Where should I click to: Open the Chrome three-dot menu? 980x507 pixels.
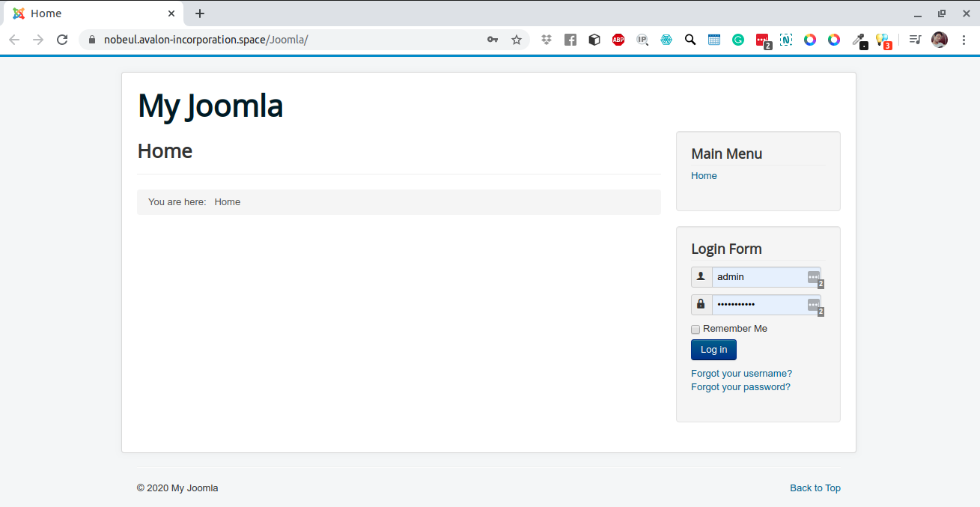pos(964,40)
